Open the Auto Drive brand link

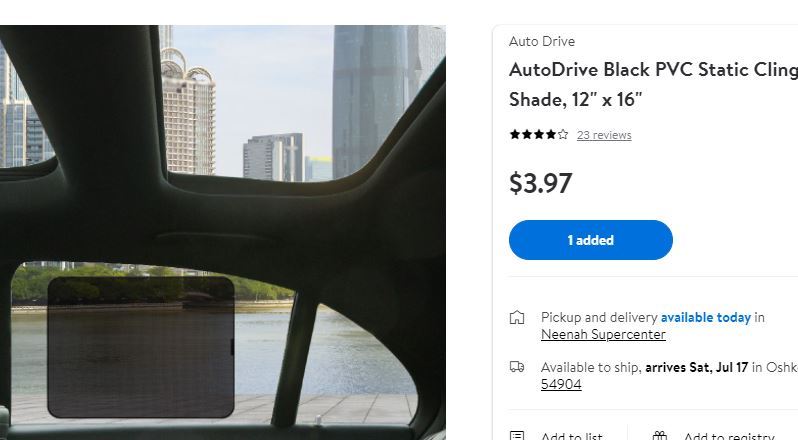pos(542,41)
